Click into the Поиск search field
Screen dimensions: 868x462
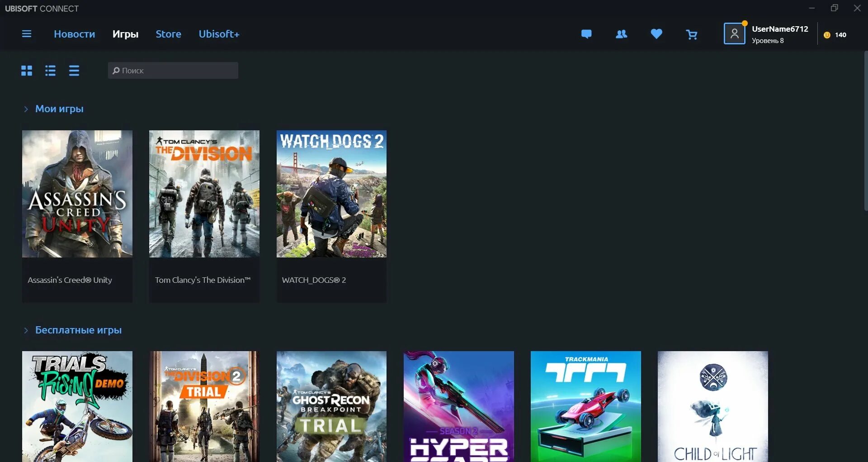point(173,71)
